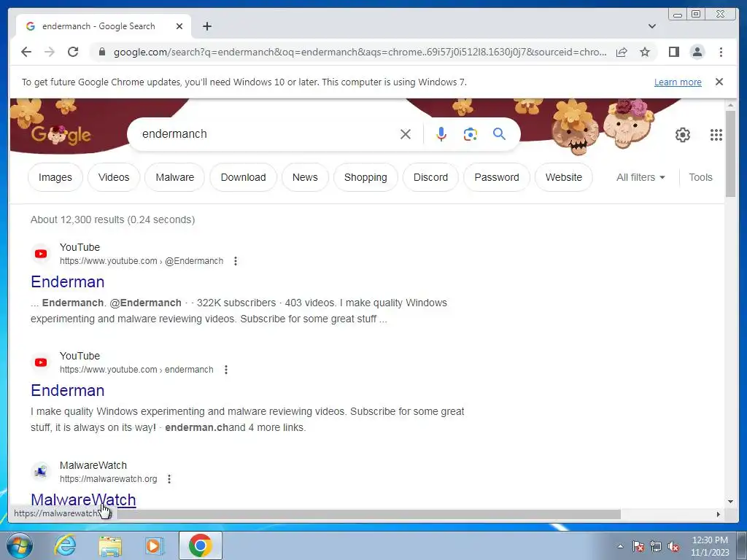The image size is (747, 560).
Task: Click the horizontal scrollbar right arrow
Action: click(719, 514)
